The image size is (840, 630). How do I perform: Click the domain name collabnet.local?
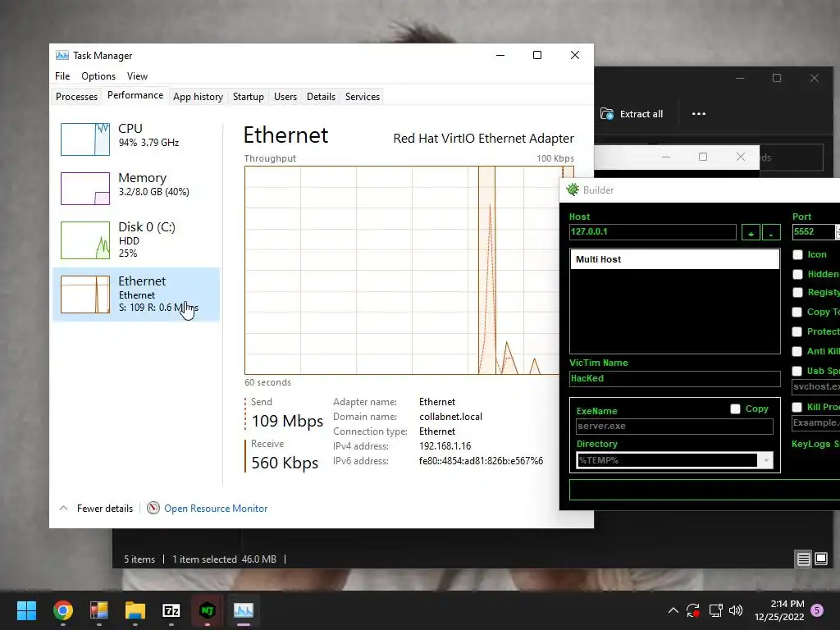pos(450,417)
